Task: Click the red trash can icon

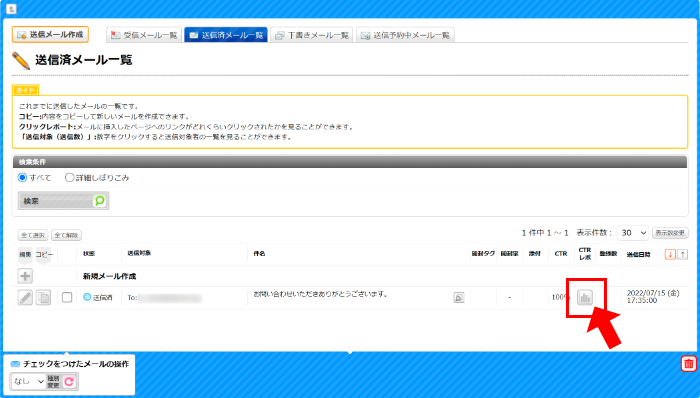Action: tap(688, 364)
